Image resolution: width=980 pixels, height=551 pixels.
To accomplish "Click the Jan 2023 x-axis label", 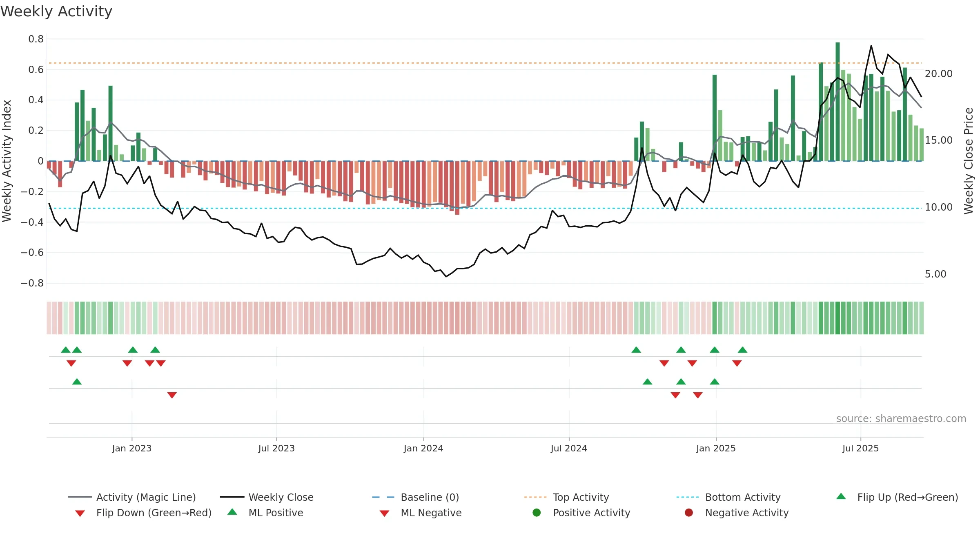I will point(132,448).
